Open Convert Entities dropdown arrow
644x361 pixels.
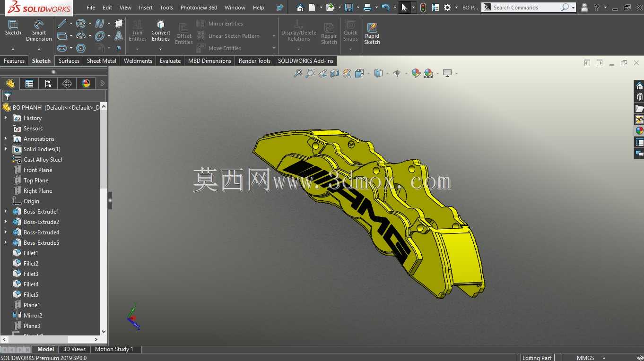161,49
